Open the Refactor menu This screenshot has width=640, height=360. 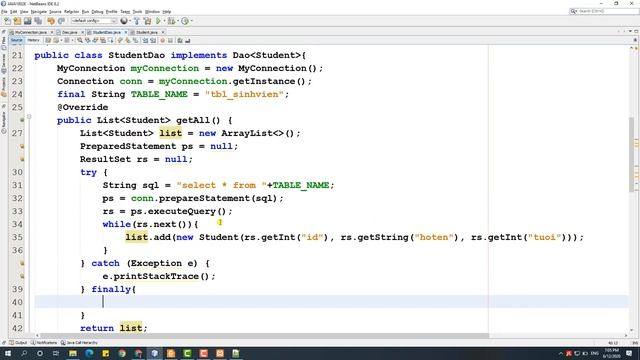[71, 12]
